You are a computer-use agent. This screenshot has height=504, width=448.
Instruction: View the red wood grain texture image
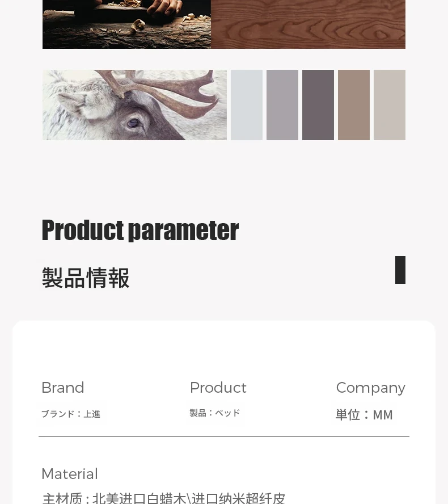click(x=308, y=24)
